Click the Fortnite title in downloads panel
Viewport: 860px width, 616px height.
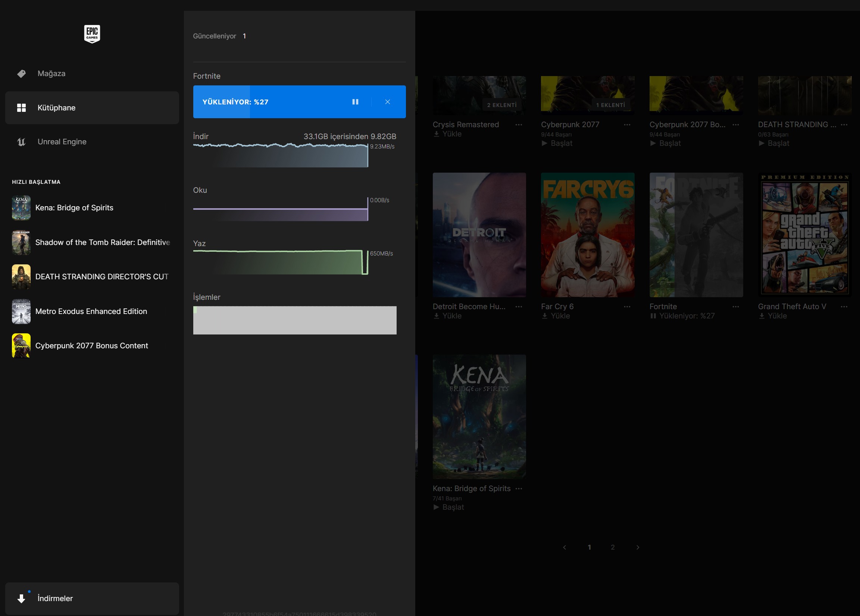(x=207, y=76)
